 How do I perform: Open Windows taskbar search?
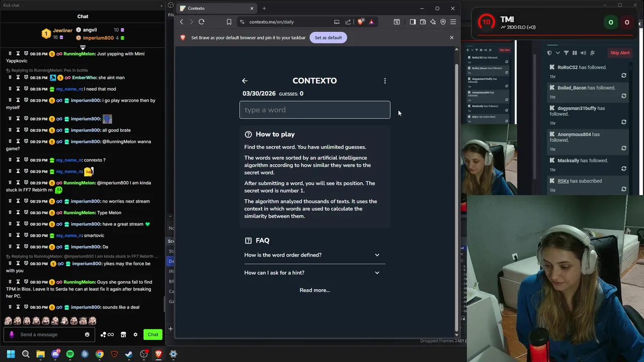(26, 354)
